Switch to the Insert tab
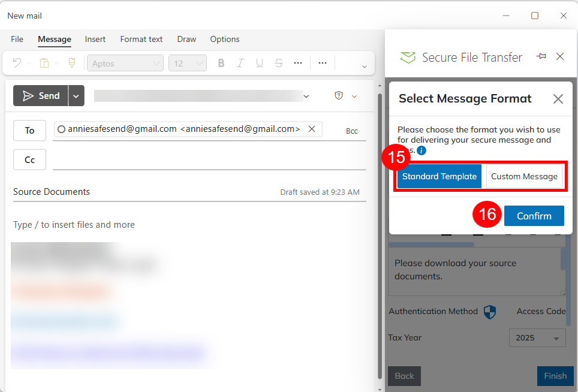Screen dimensions: 578x392 pyautogui.click(x=95, y=40)
